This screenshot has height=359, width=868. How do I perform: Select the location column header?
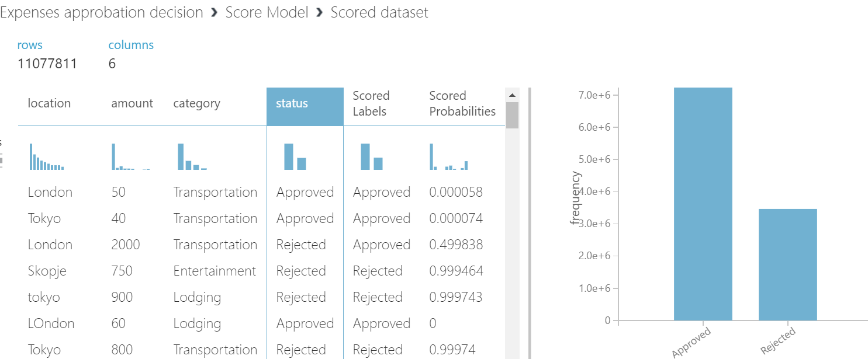tap(49, 104)
